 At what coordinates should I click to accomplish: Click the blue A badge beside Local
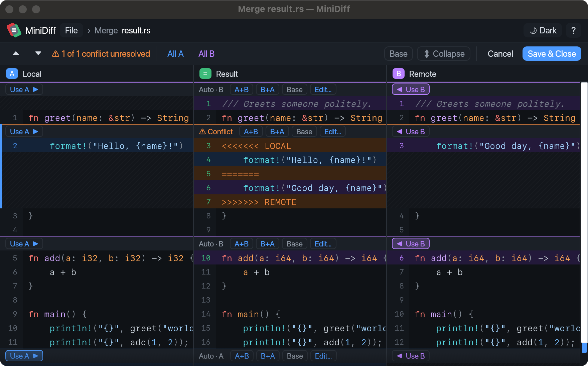pos(12,74)
